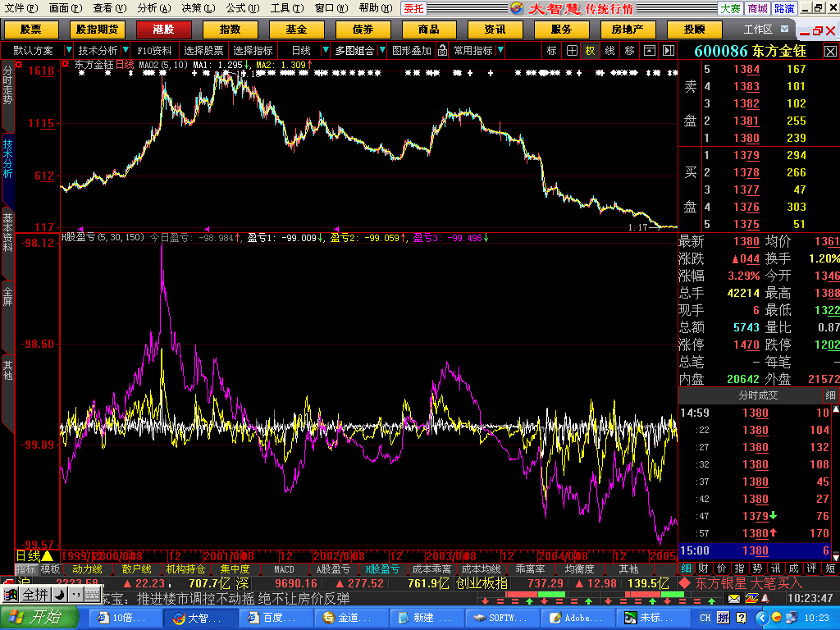
Task: Select the 房地产 button
Action: (x=628, y=30)
